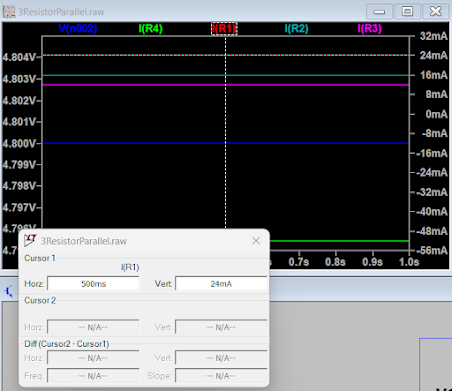The height and width of the screenshot is (391, 452).
Task: Click the 4.797V left axis label
Action: coord(19,208)
